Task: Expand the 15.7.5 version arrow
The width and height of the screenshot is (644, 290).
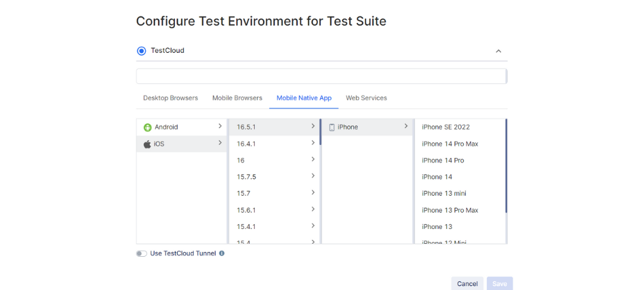Action: coord(313,175)
